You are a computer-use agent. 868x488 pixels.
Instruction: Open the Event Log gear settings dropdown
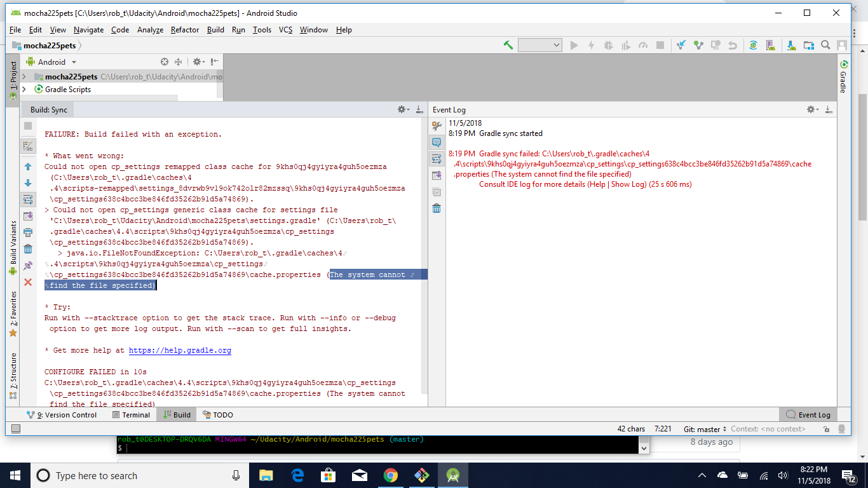813,110
